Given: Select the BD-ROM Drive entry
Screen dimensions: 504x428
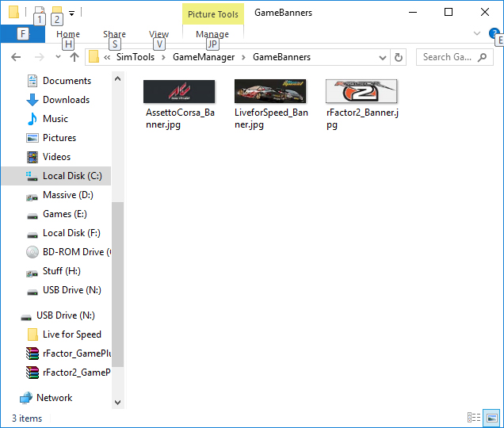Looking at the screenshot, I should [x=77, y=252].
